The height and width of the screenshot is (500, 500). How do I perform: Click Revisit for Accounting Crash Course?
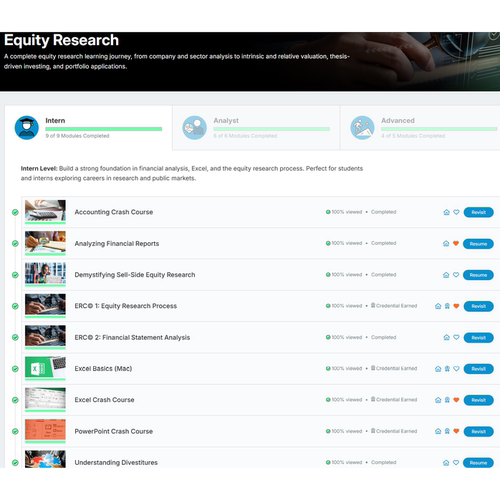[479, 212]
